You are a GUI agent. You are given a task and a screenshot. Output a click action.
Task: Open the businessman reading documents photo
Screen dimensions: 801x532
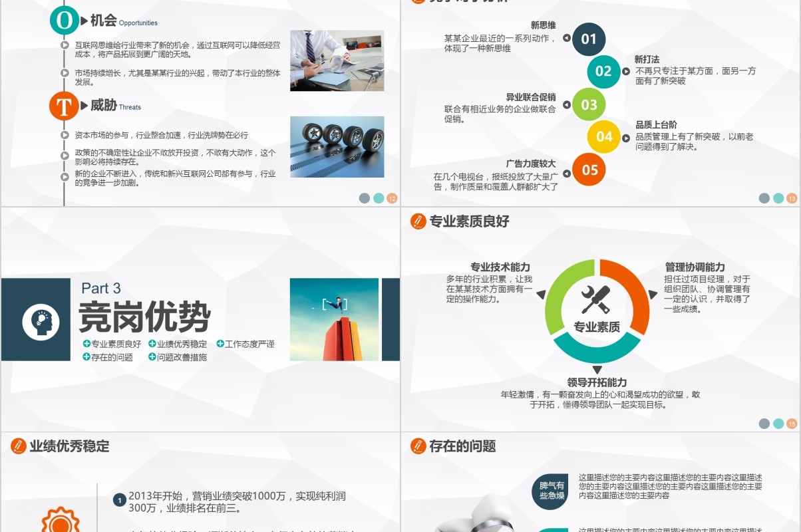tap(337, 61)
